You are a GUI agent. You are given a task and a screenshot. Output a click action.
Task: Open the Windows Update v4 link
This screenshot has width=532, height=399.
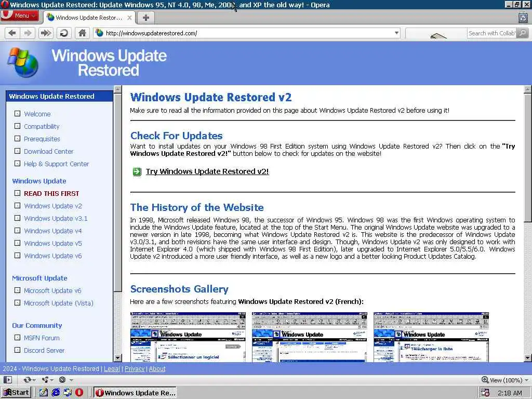pyautogui.click(x=52, y=231)
